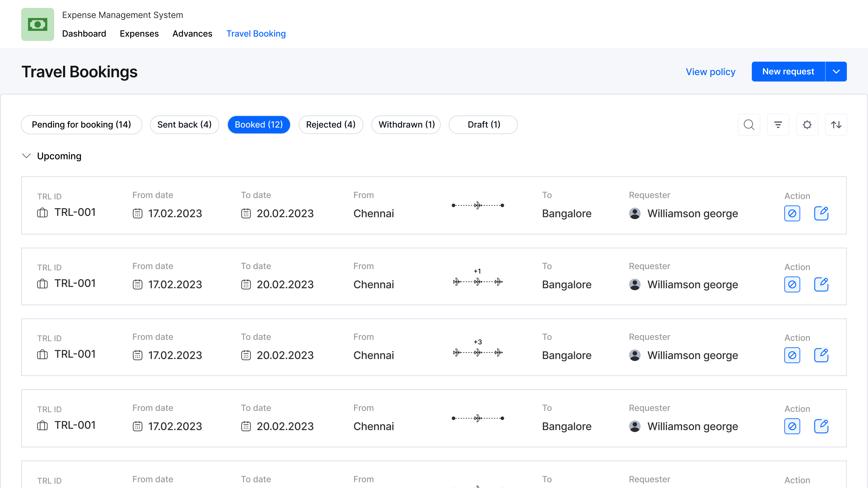Image resolution: width=868 pixels, height=488 pixels.
Task: Edit the booking in the +3 stops row
Action: 821,355
